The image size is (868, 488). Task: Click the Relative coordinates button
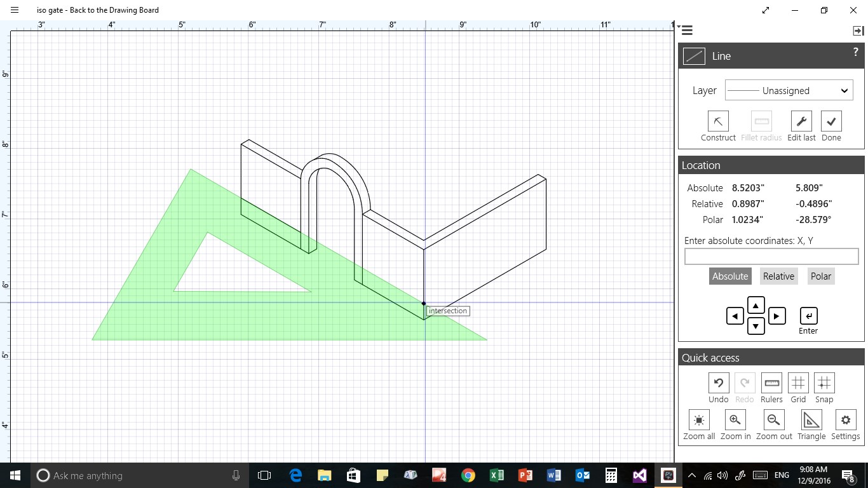[x=778, y=276]
